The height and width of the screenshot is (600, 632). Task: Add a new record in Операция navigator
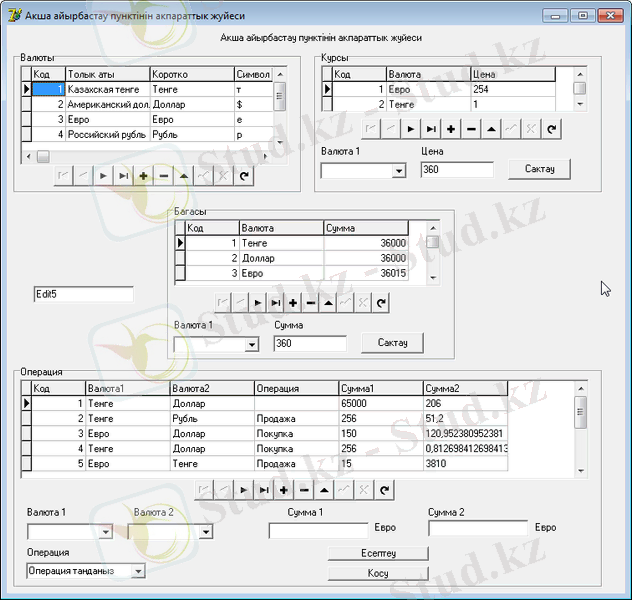click(x=284, y=490)
